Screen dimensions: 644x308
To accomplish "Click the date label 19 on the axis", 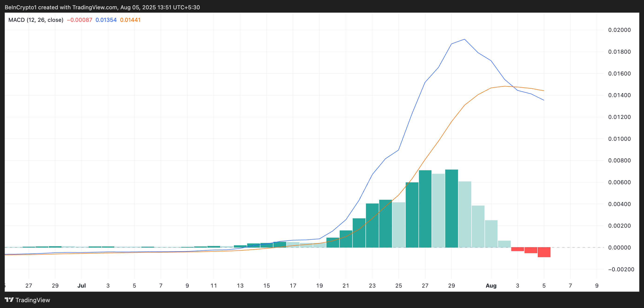I will [x=319, y=285].
